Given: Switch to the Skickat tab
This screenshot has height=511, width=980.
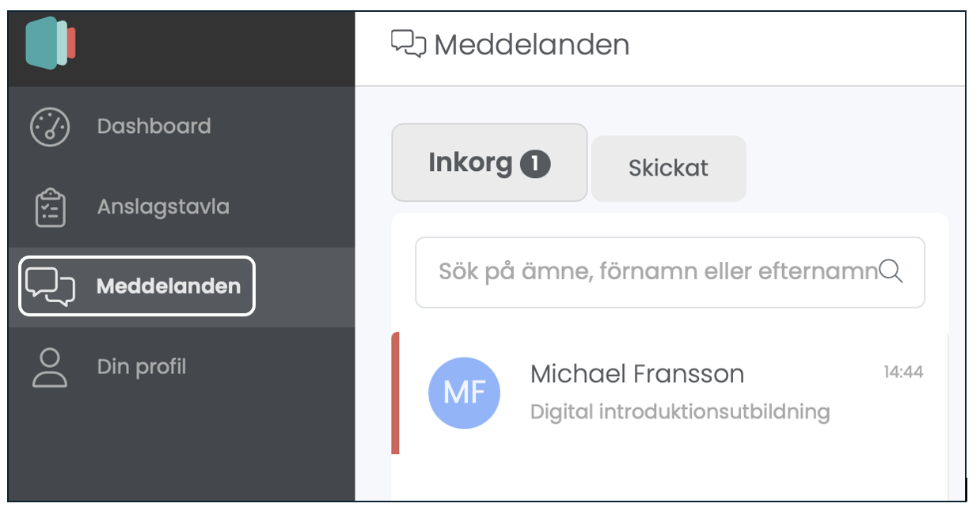Looking at the screenshot, I should click(668, 168).
